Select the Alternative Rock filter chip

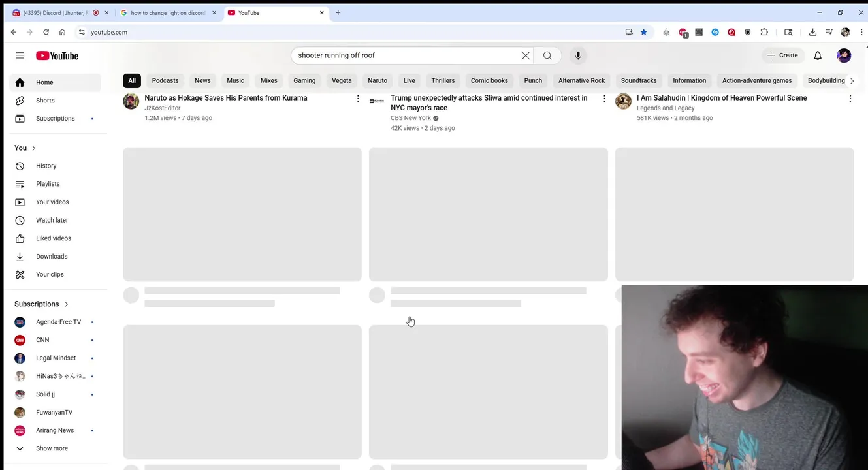(x=581, y=80)
